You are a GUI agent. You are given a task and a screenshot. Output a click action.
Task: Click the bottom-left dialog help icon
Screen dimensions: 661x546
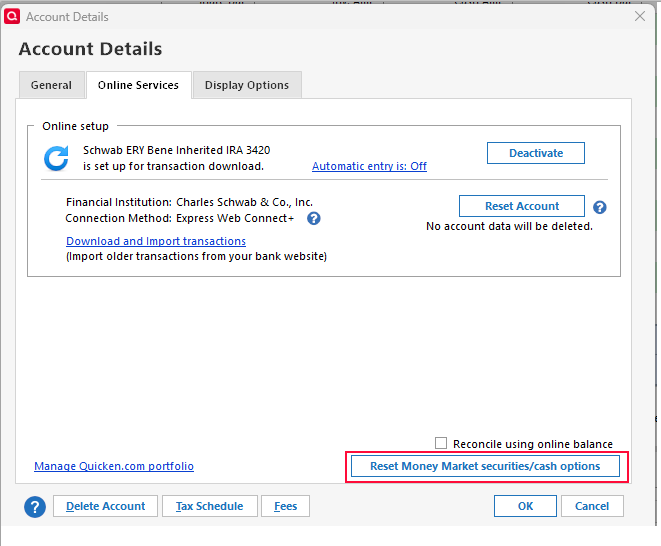(x=35, y=506)
